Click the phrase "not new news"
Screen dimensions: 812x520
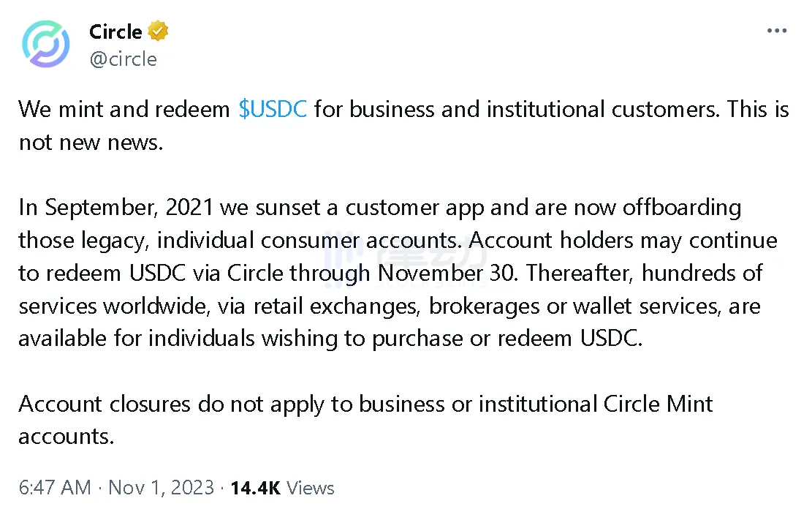pyautogui.click(x=88, y=142)
